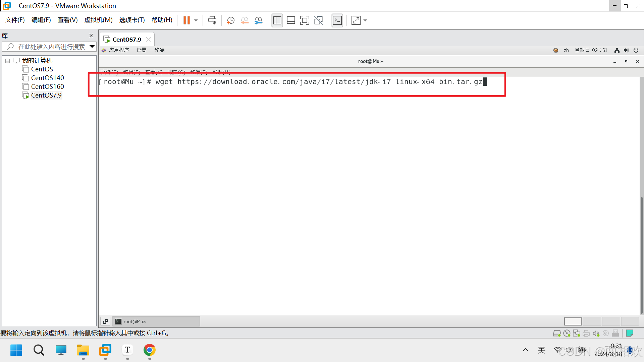Open the dropdown beside pause button
644x362 pixels.
[x=196, y=20]
